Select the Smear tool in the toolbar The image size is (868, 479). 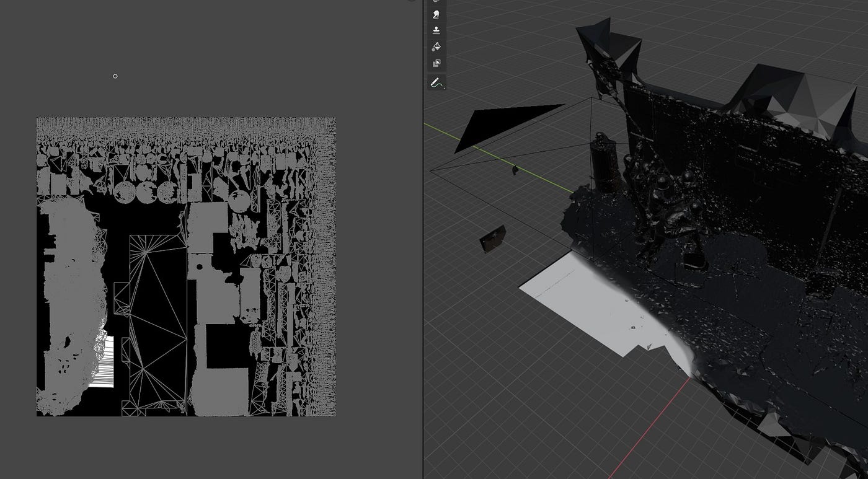(436, 13)
